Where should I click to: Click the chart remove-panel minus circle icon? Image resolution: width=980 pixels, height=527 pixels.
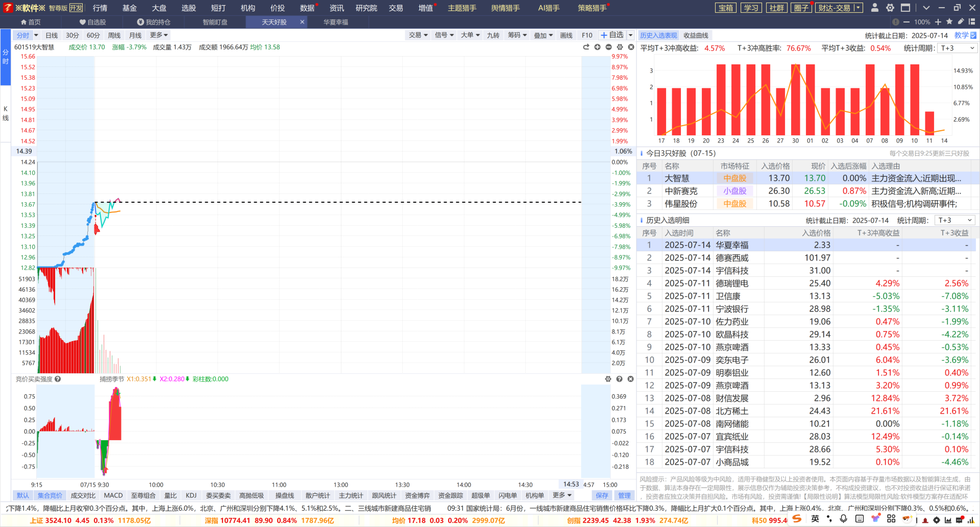point(608,47)
